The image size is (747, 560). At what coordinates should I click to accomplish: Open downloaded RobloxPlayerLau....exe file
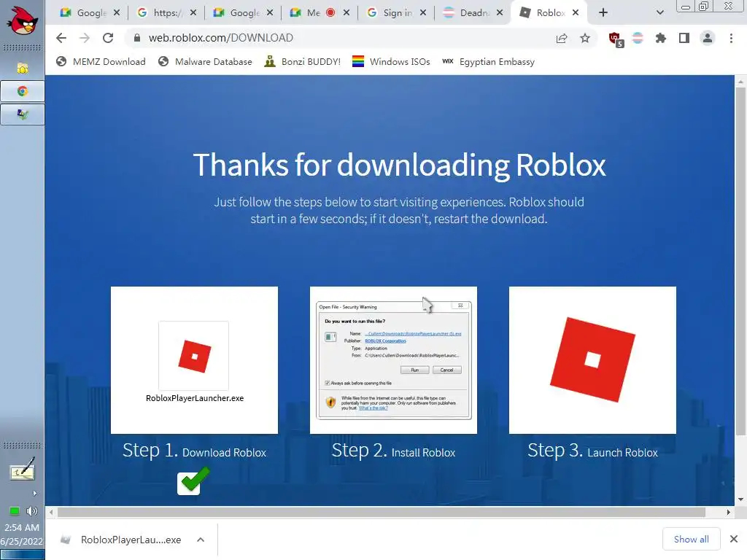pyautogui.click(x=122, y=540)
